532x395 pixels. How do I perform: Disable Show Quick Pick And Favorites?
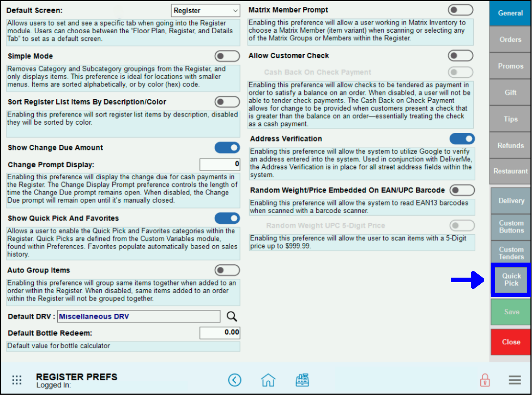tap(227, 218)
